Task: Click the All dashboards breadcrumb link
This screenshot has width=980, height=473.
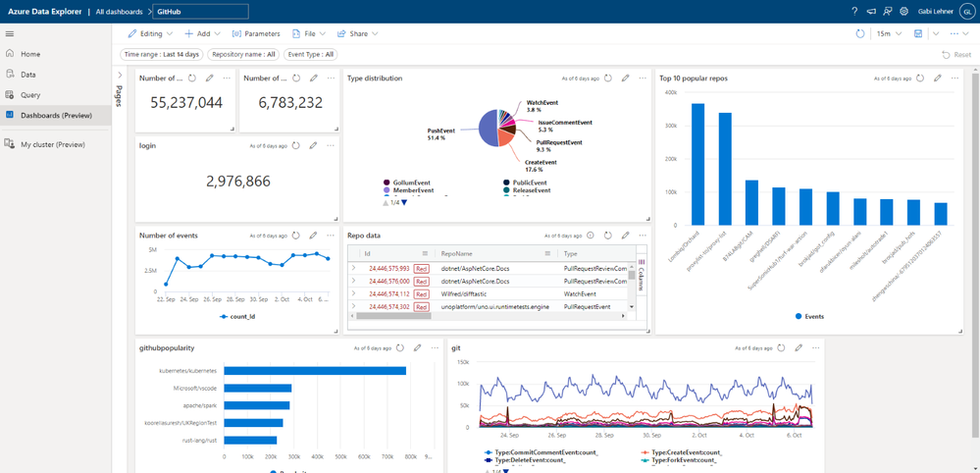Action: click(121, 12)
